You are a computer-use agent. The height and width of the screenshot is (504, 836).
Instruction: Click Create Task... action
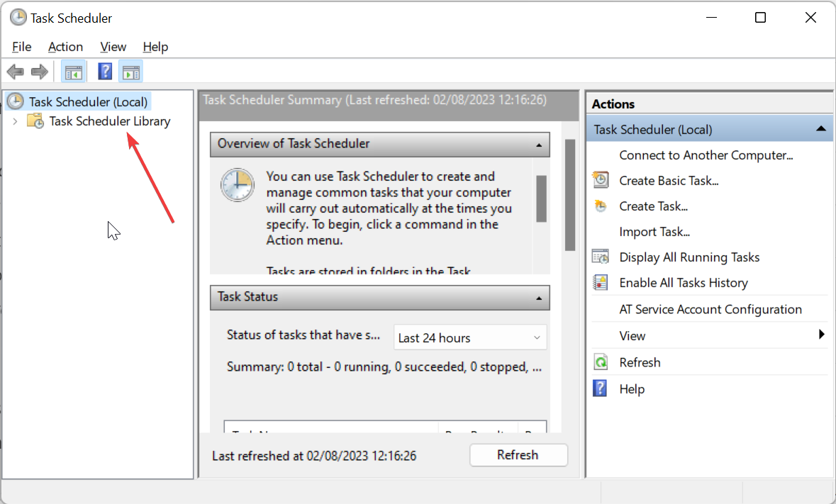[x=653, y=206]
